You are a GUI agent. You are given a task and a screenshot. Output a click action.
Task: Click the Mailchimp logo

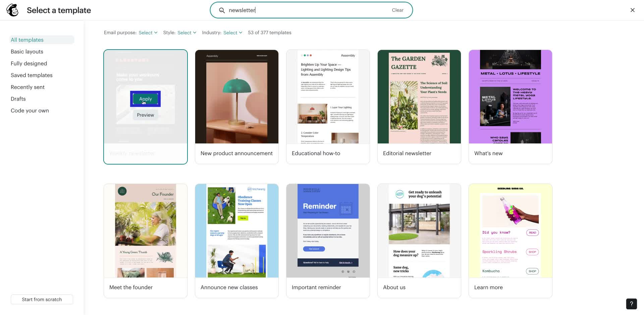click(x=12, y=10)
